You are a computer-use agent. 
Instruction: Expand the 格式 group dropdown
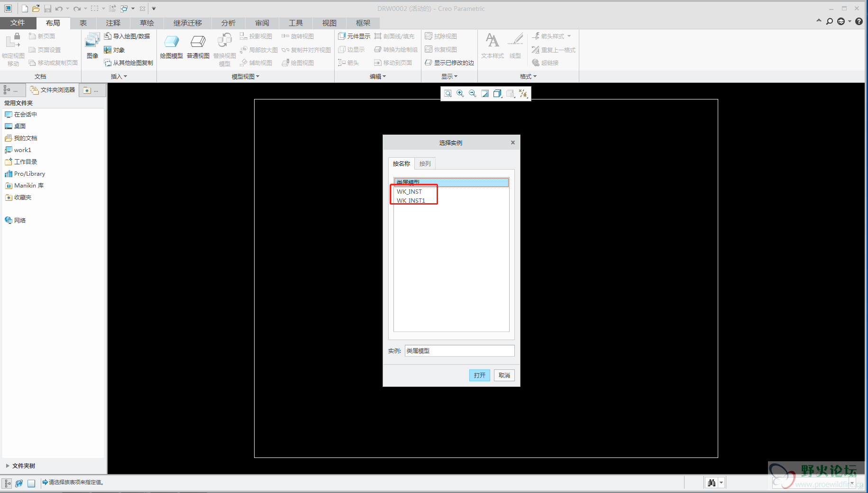pos(528,76)
